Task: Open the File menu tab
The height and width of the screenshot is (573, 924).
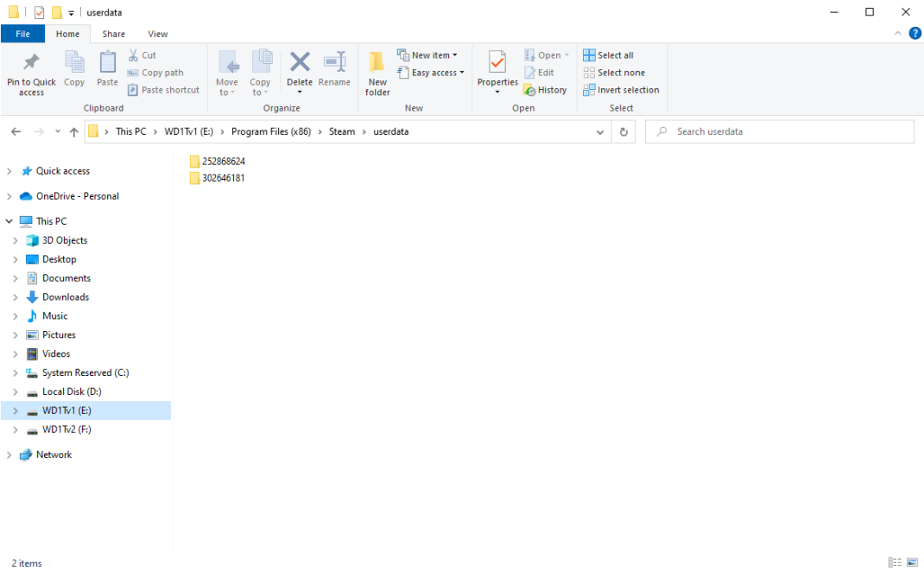Action: click(22, 34)
